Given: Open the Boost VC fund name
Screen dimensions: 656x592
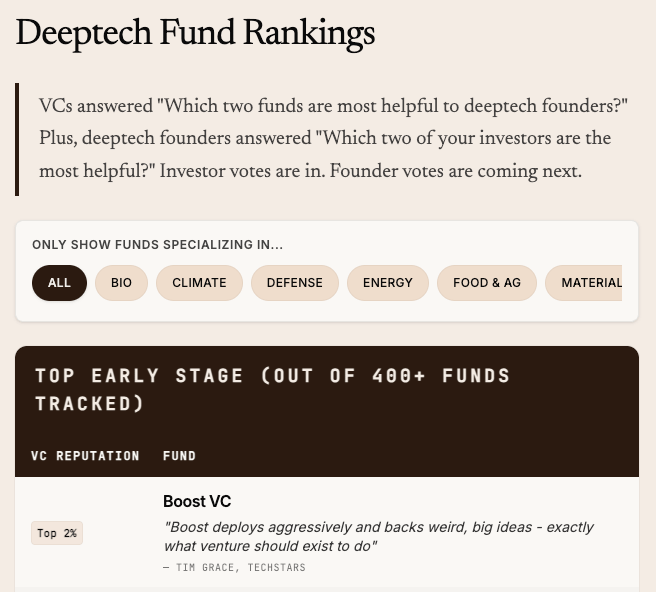Looking at the screenshot, I should pyautogui.click(x=197, y=501).
